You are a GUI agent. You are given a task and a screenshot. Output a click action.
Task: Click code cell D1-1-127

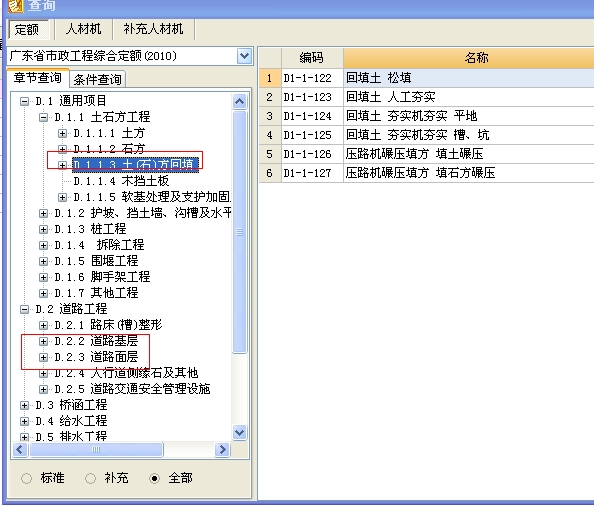(x=312, y=173)
